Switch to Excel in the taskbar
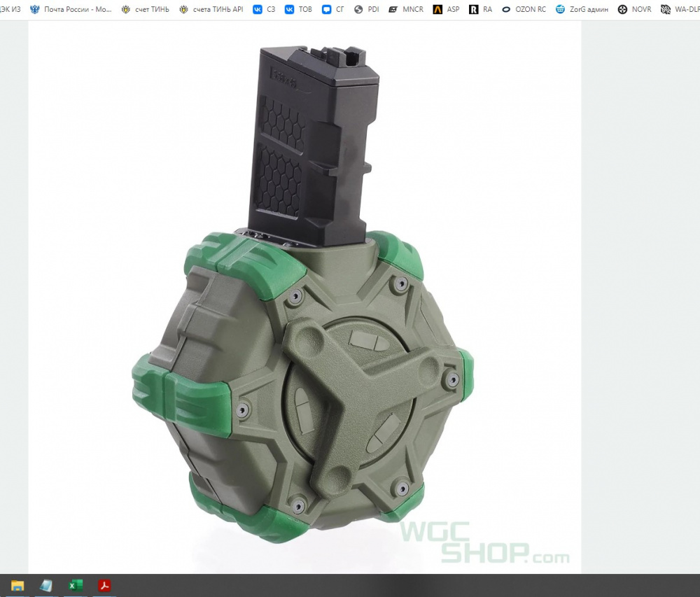Viewport: 700px width, 597px height. [76, 586]
